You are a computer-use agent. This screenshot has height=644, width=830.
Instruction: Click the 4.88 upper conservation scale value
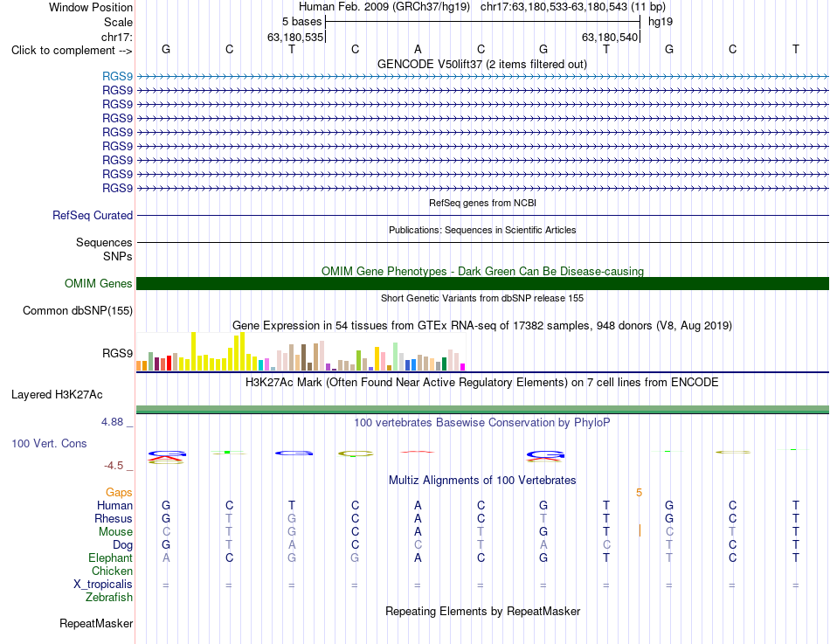[x=112, y=421]
